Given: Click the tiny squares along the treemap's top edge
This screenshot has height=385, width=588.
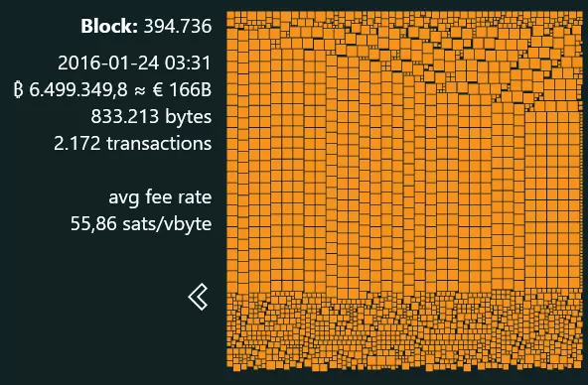Looking at the screenshot, I should pyautogui.click(x=405, y=17).
